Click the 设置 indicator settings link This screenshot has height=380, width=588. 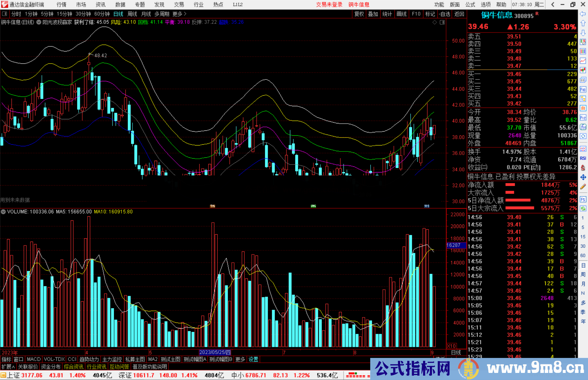pos(253,359)
